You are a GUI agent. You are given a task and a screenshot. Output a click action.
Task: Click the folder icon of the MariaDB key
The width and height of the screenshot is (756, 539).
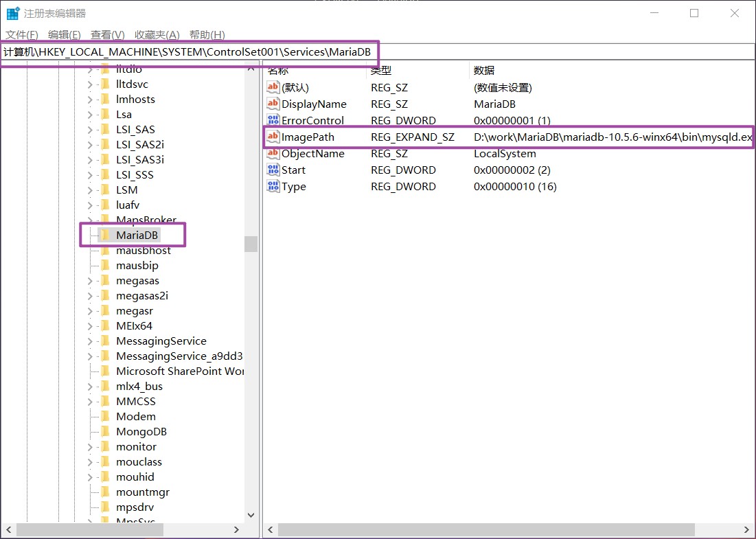tap(104, 236)
